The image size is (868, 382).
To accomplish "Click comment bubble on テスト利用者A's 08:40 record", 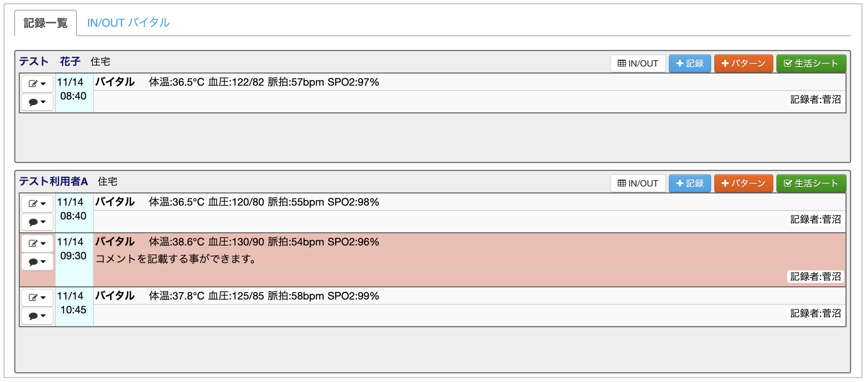I will coord(37,222).
